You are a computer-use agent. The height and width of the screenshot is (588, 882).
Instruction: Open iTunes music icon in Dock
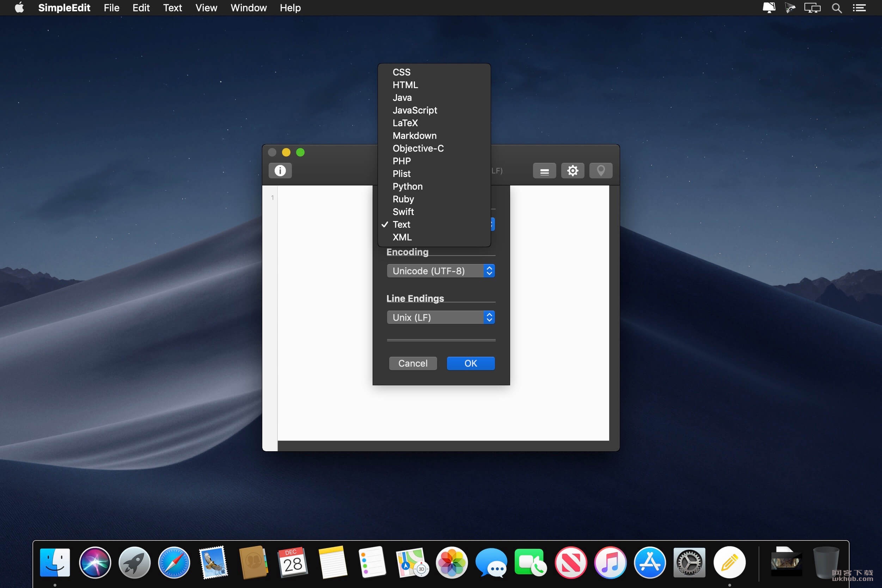click(x=610, y=562)
